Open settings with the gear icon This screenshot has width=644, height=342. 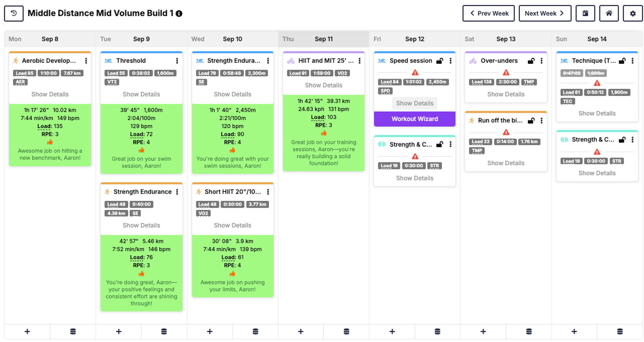pyautogui.click(x=633, y=13)
